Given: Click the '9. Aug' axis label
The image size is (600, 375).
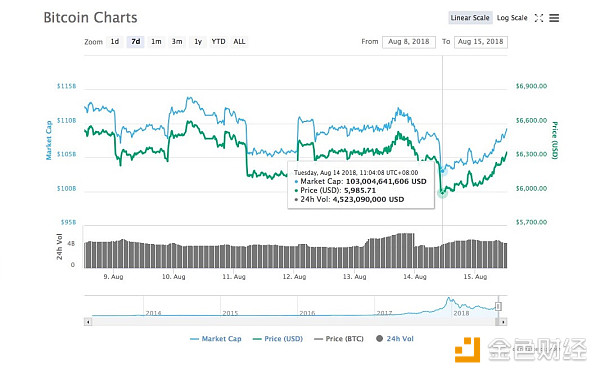Looking at the screenshot, I should click(113, 277).
